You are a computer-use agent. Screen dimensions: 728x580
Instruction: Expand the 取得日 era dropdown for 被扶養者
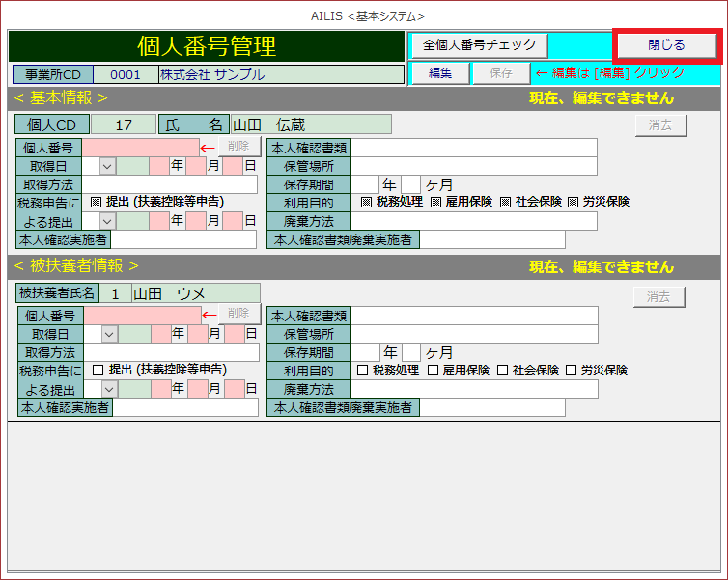pos(109,334)
